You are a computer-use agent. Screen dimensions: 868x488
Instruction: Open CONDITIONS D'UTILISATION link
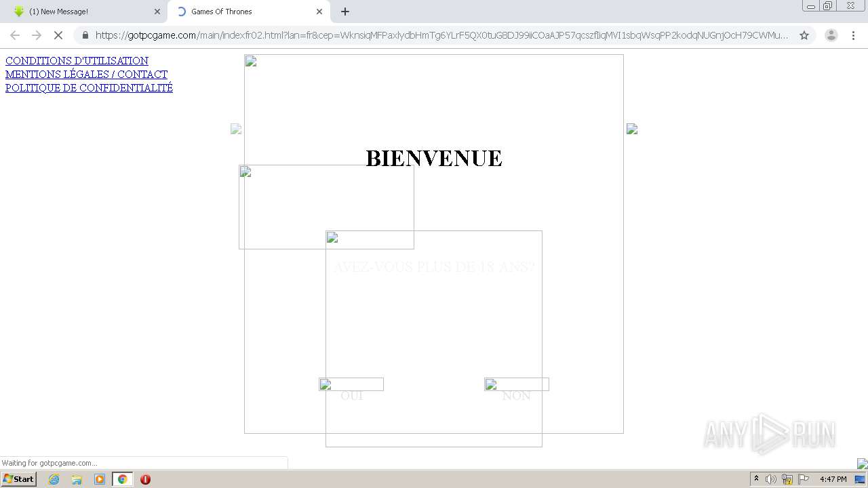coord(77,61)
